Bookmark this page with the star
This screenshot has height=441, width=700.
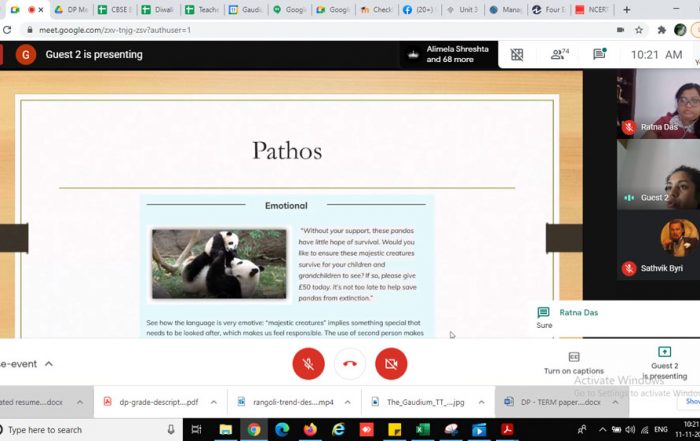[639, 30]
